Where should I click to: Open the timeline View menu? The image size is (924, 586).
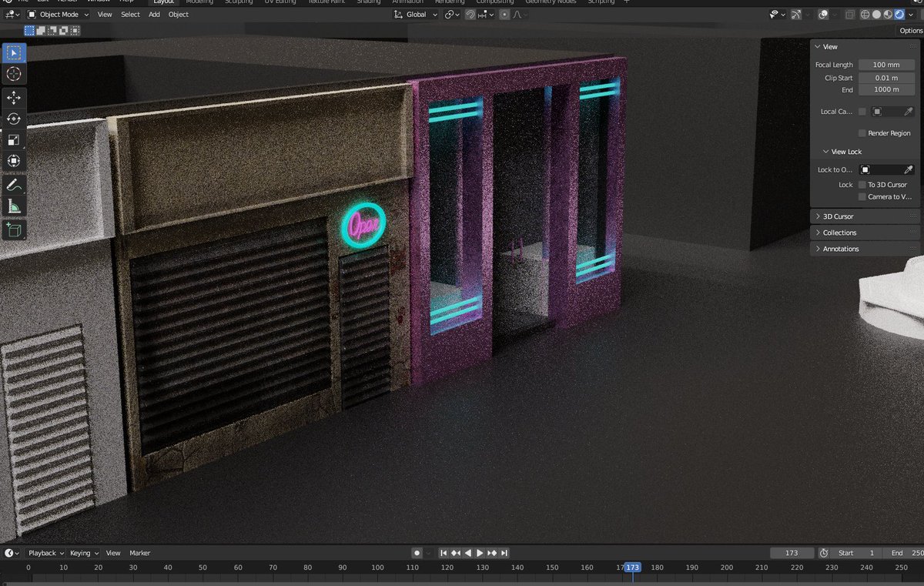113,553
